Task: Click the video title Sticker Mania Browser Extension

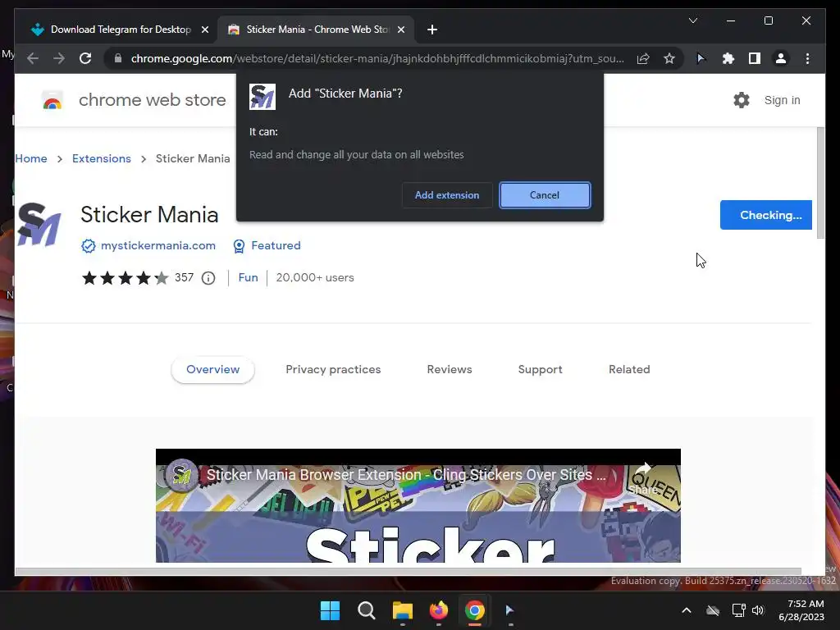Action: tap(406, 475)
